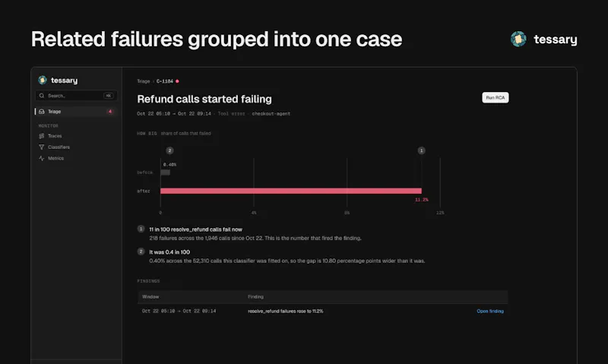Click numbered explanation bullet 1
608x364 pixels.
(x=141, y=229)
